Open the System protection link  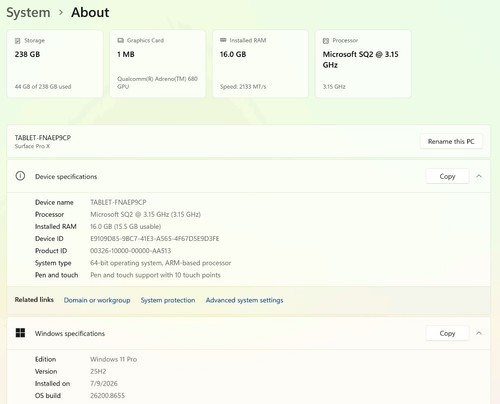[168, 300]
